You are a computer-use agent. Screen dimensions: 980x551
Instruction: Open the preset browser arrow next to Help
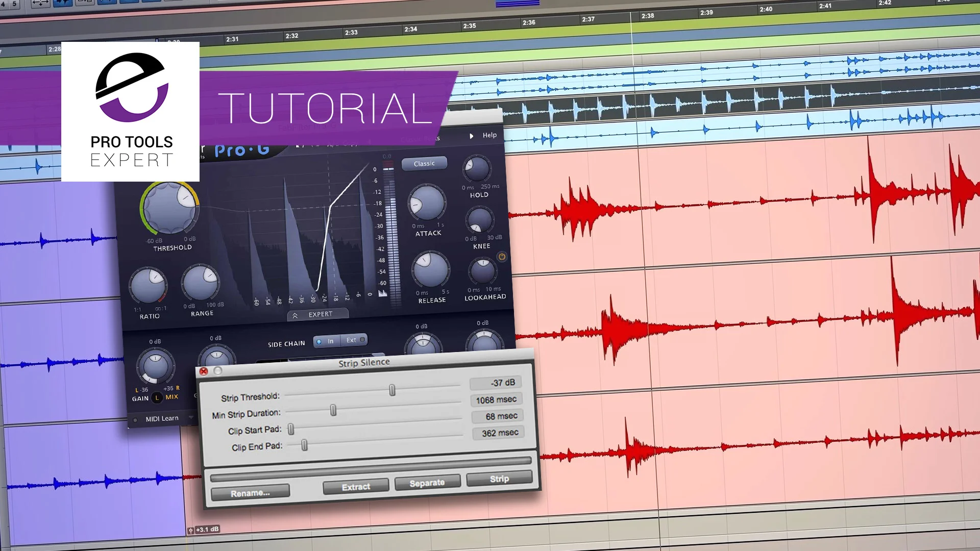[471, 135]
